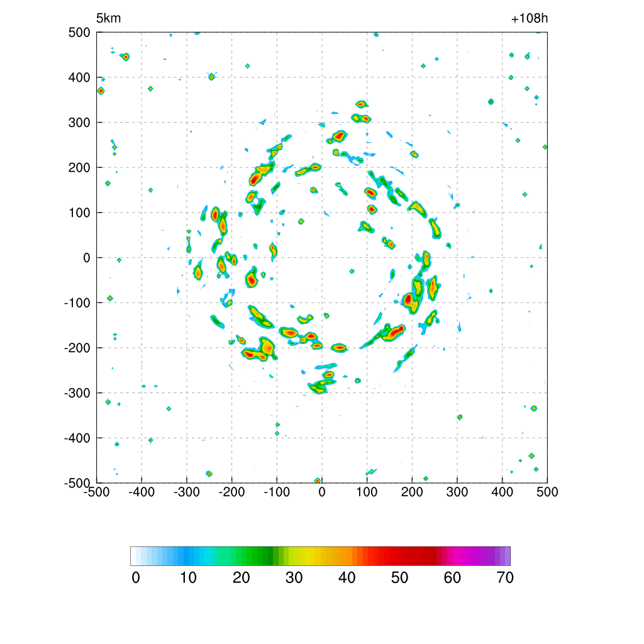Click colorbar value label 30
This screenshot has height=644, width=644.
coord(294,578)
